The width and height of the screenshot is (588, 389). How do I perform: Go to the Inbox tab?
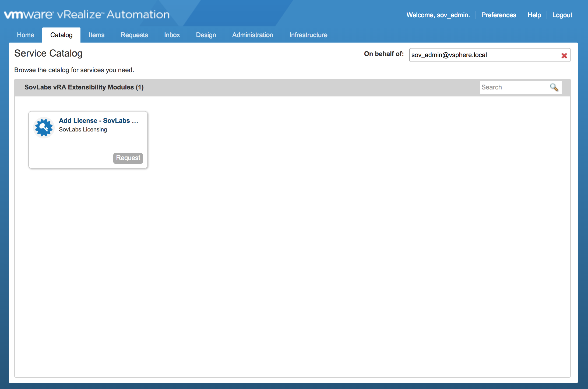pyautogui.click(x=172, y=35)
